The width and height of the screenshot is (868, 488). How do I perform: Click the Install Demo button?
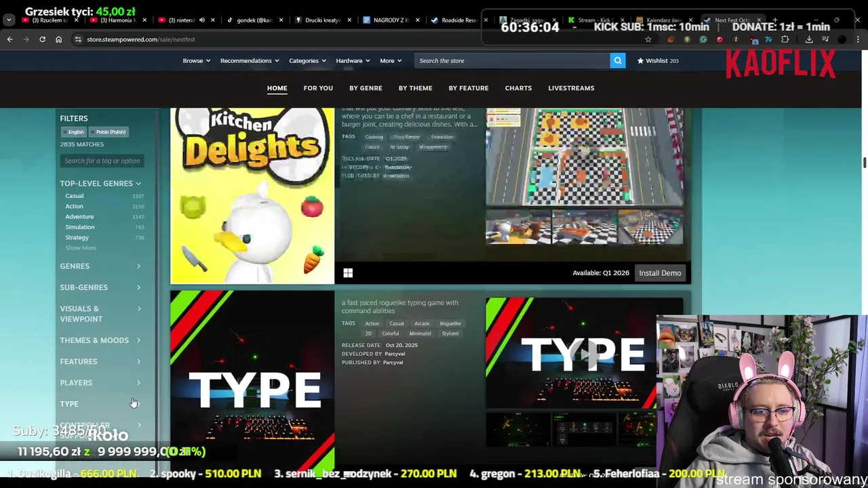[x=660, y=272]
